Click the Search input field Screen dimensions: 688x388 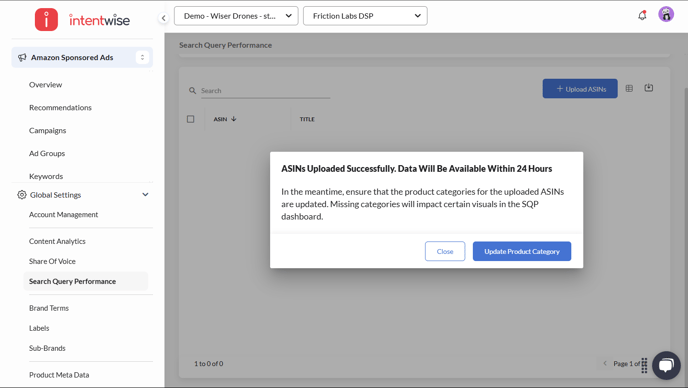pyautogui.click(x=265, y=91)
